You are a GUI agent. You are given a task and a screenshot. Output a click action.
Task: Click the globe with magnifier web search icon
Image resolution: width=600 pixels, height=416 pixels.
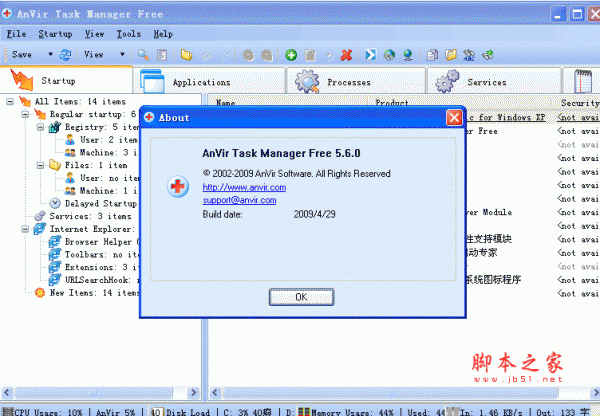(389, 55)
